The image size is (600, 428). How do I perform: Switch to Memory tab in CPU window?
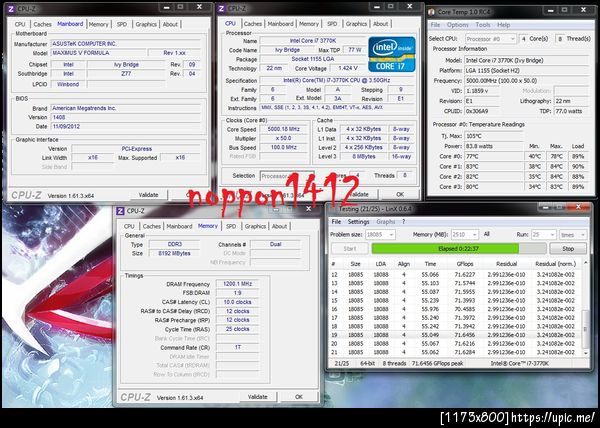coord(309,24)
